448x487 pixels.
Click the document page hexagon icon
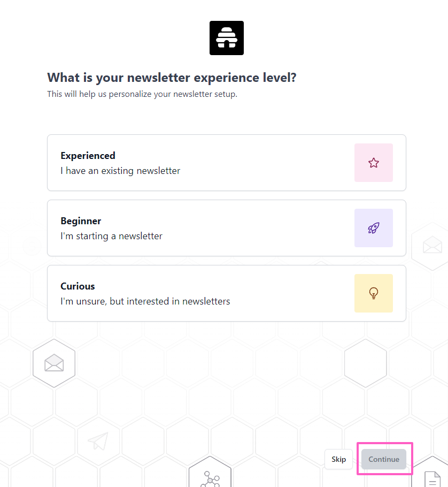432,477
